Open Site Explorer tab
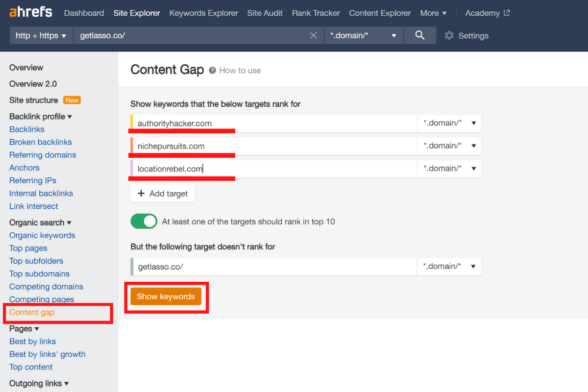 point(137,13)
